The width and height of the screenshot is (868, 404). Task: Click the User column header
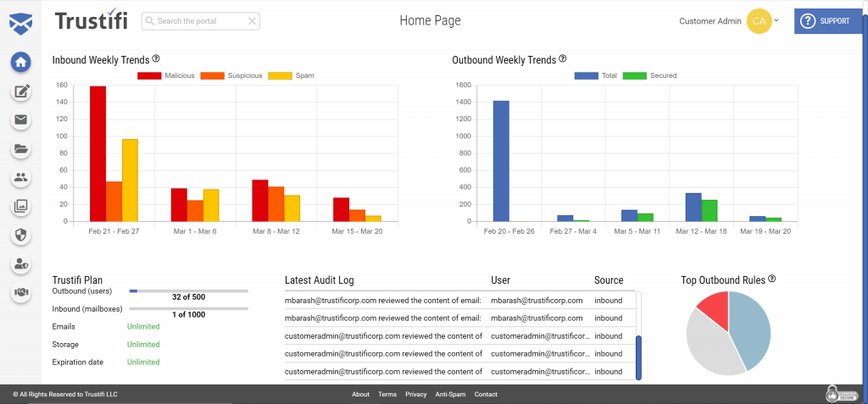point(500,280)
